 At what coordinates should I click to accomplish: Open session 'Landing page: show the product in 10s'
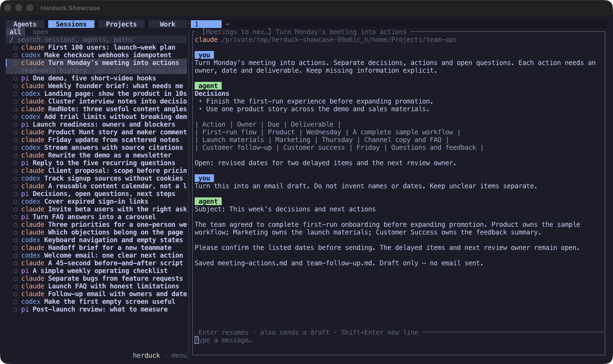tap(96, 93)
